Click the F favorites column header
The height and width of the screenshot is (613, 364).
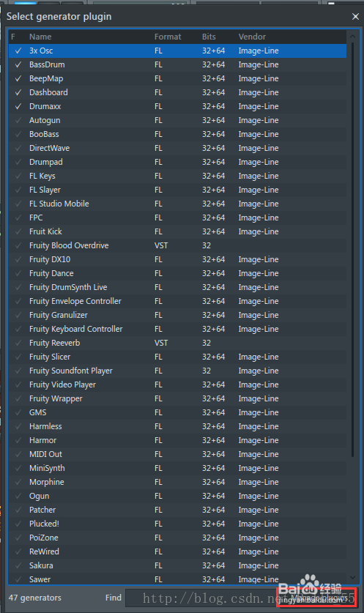(13, 37)
